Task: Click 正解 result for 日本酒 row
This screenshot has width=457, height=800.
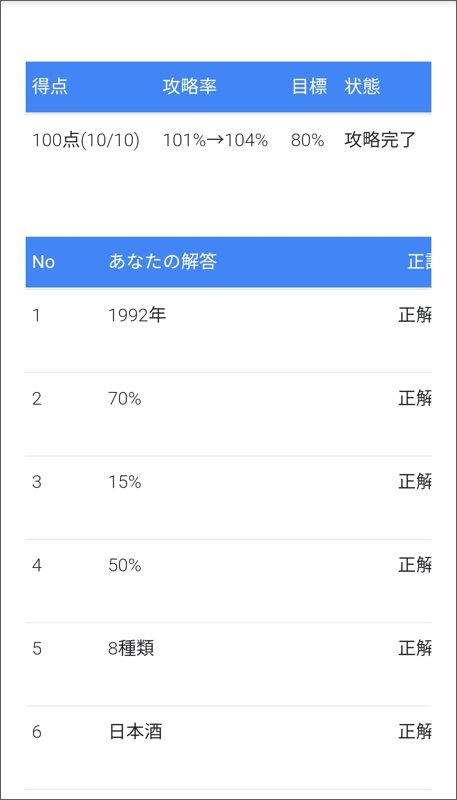Action: (x=415, y=732)
